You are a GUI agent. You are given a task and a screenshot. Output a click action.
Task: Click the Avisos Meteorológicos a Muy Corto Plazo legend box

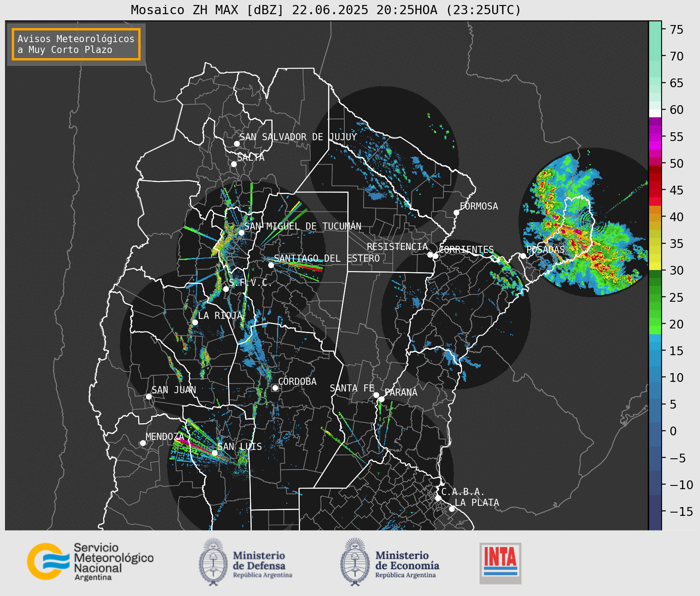(76, 45)
